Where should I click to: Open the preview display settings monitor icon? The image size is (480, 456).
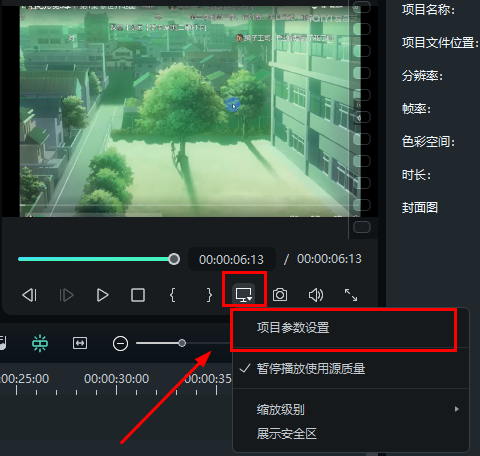244,295
